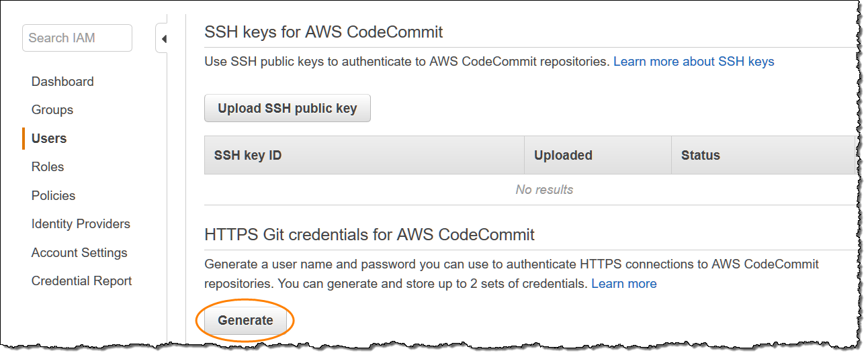The width and height of the screenshot is (868, 355).
Task: Click Upload SSH public key button
Action: pyautogui.click(x=288, y=108)
